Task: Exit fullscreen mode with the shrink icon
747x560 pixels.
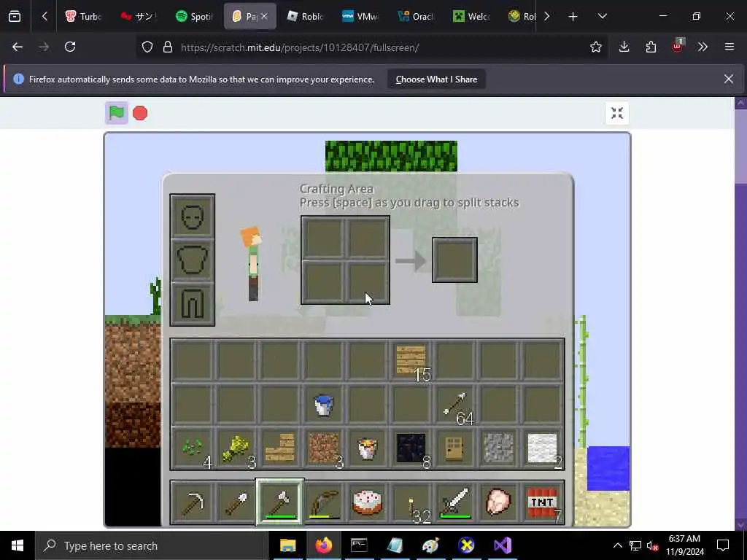Action: (617, 113)
